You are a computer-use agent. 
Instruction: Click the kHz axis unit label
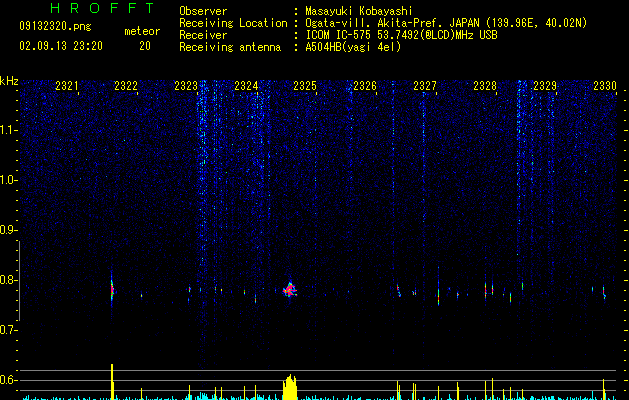point(9,81)
